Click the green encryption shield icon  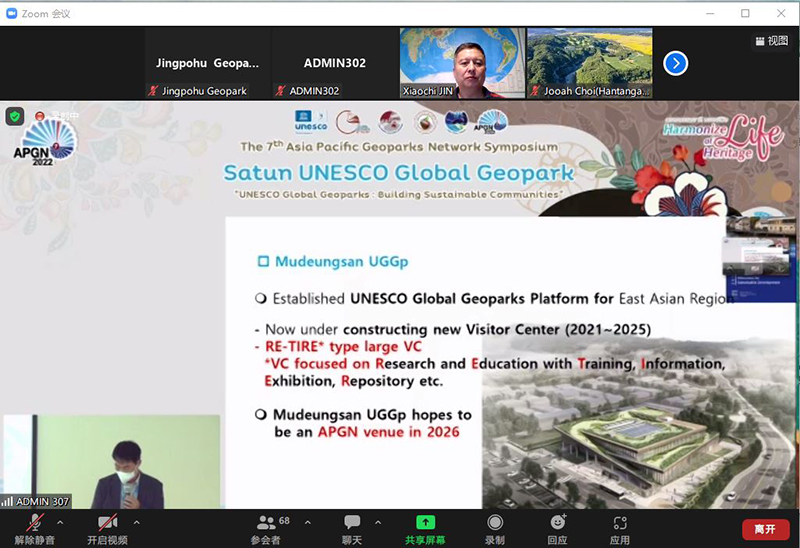click(14, 116)
